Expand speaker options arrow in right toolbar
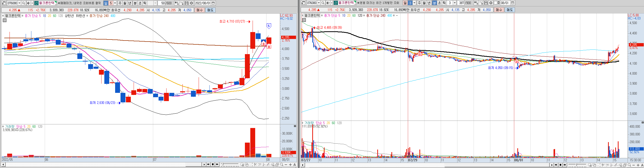The height and width of the screenshot is (168, 644). coord(332,3)
